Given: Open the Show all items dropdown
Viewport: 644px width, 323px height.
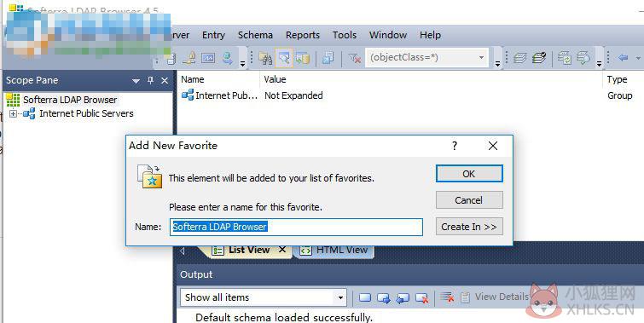Looking at the screenshot, I should [340, 297].
